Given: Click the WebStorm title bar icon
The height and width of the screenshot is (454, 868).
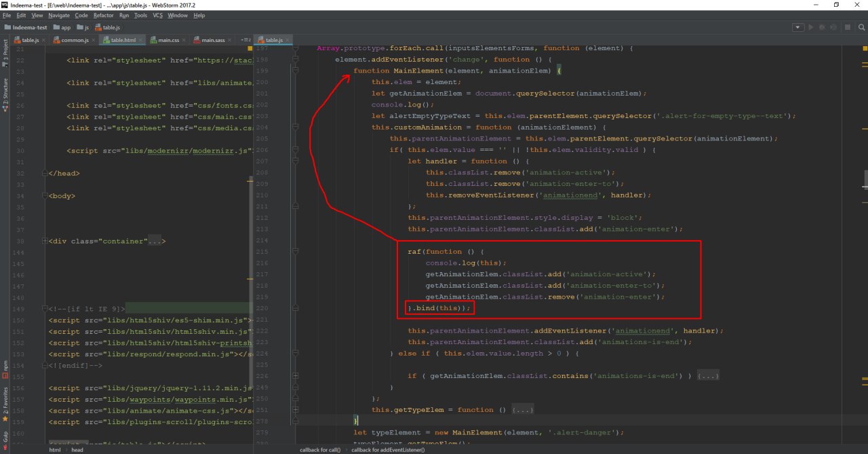Looking at the screenshot, I should 5,4.
